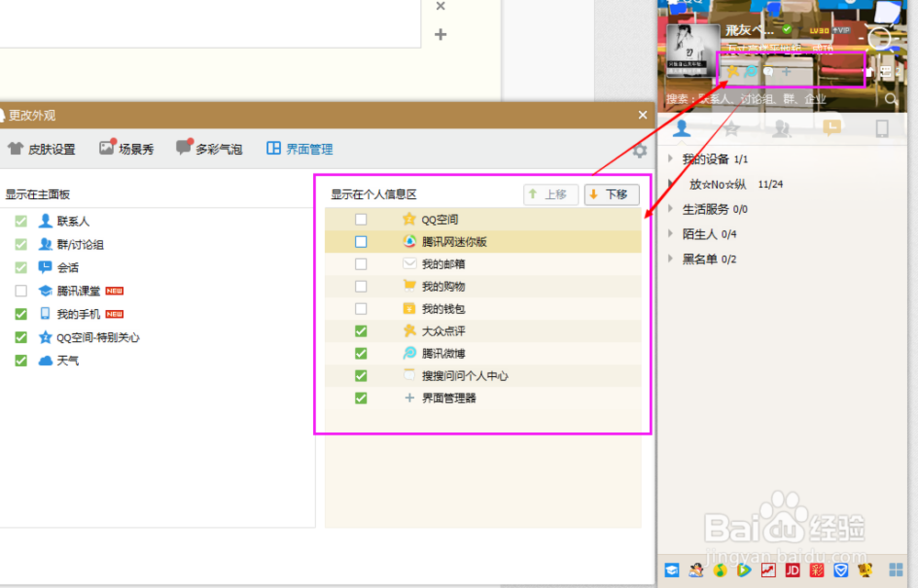The width and height of the screenshot is (918, 588).
Task: Click the messages tab icon in the sidebar
Action: 831,128
